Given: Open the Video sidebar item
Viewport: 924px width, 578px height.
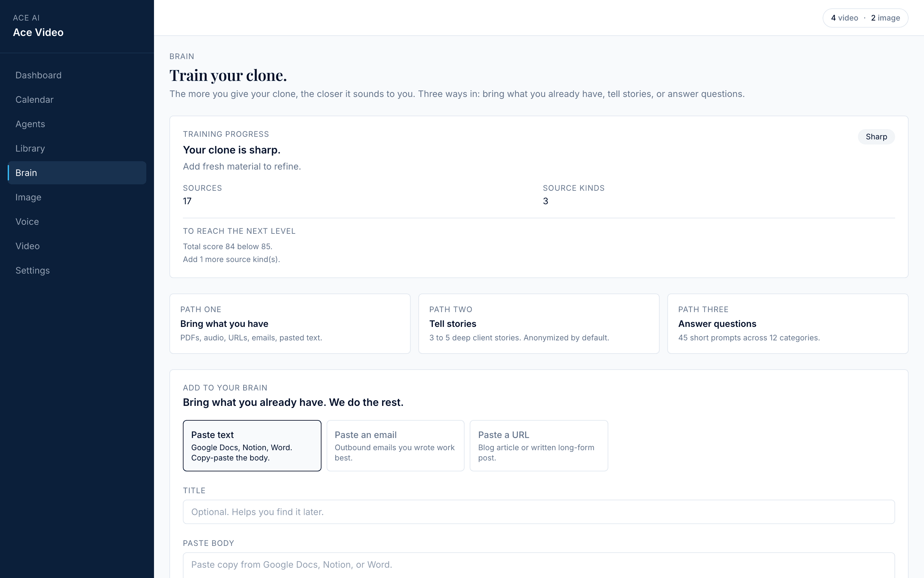Looking at the screenshot, I should 77,246.
